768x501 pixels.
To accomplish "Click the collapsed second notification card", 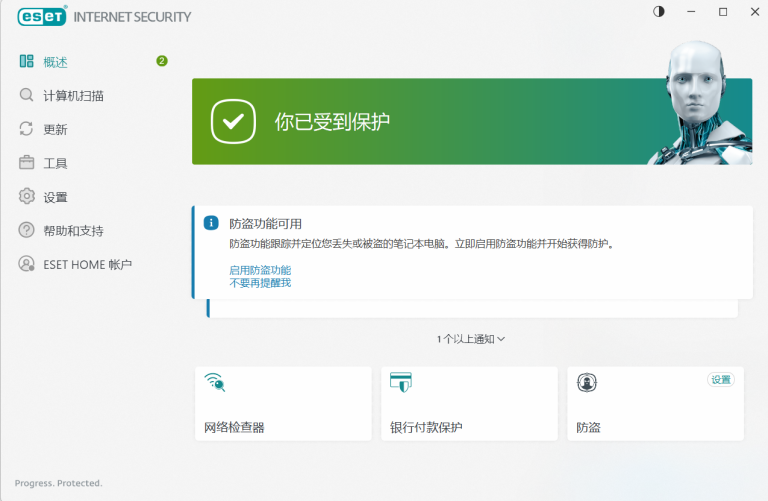I will (472, 309).
